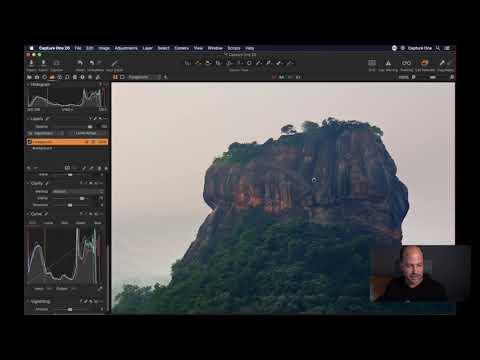480x360 pixels.
Task: Click the Copy/Apply adjustments icon
Action: [442, 63]
